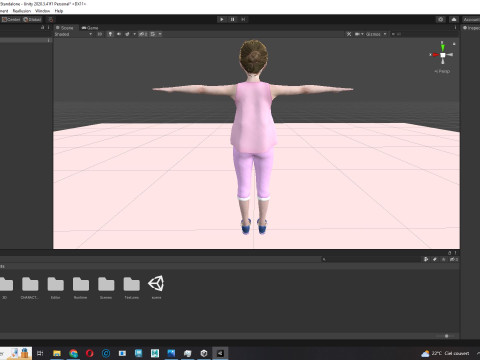Screen dimensions: 480x360
Task: Toggle hidden packages visibility icon
Action: pyautogui.click(x=454, y=259)
